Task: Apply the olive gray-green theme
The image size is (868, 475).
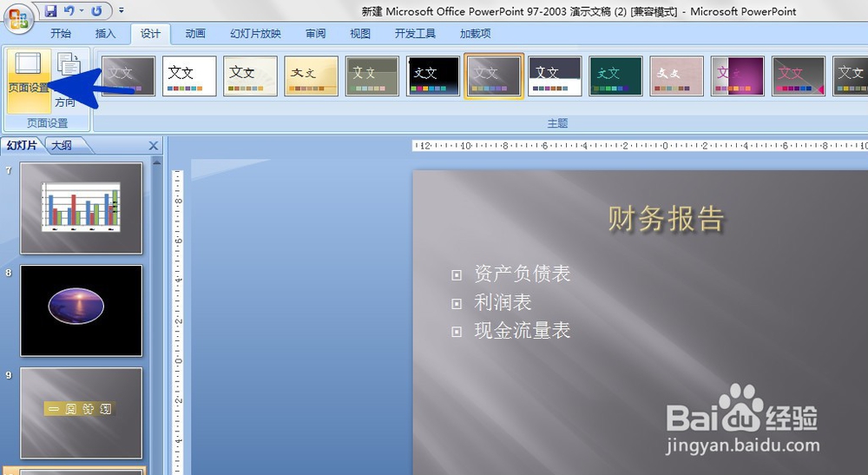Action: (372, 76)
